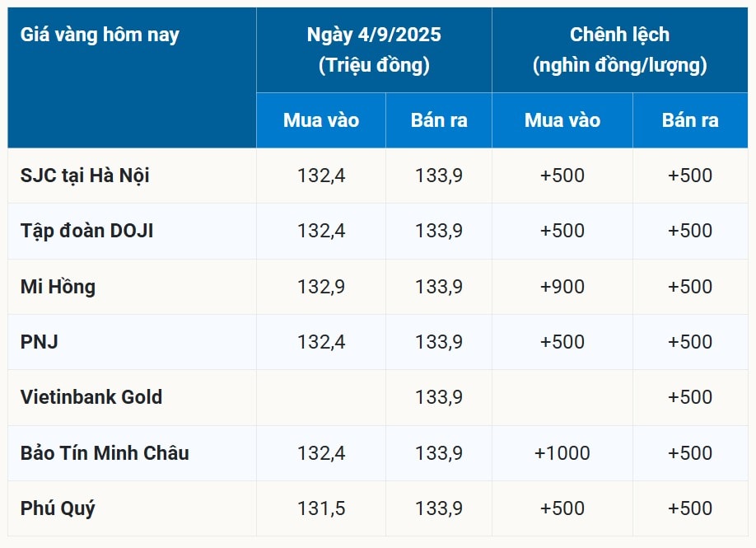Click Vietinbank Gold sell price 133,9
This screenshot has height=548, width=756.
(x=439, y=397)
